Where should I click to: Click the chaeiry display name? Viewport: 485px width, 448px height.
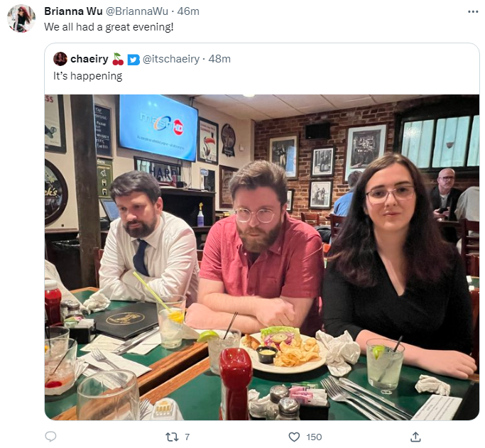point(89,59)
